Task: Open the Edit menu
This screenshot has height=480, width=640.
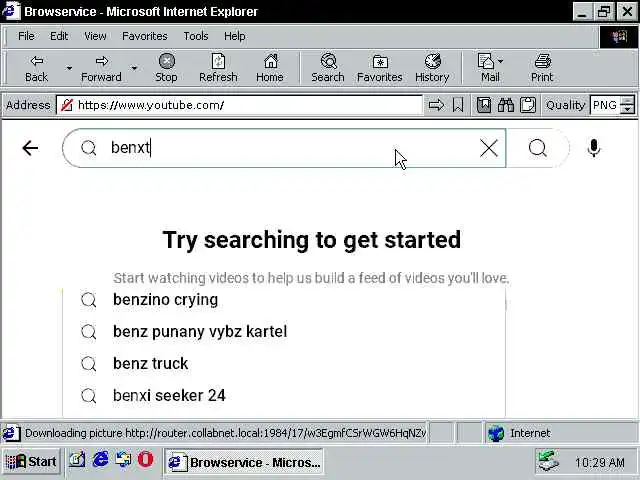Action: [x=59, y=36]
